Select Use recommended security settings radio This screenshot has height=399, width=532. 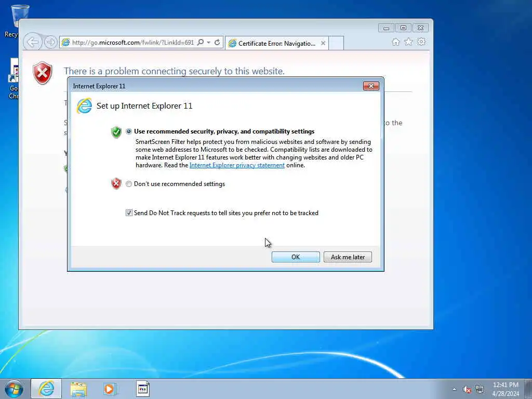tap(129, 131)
